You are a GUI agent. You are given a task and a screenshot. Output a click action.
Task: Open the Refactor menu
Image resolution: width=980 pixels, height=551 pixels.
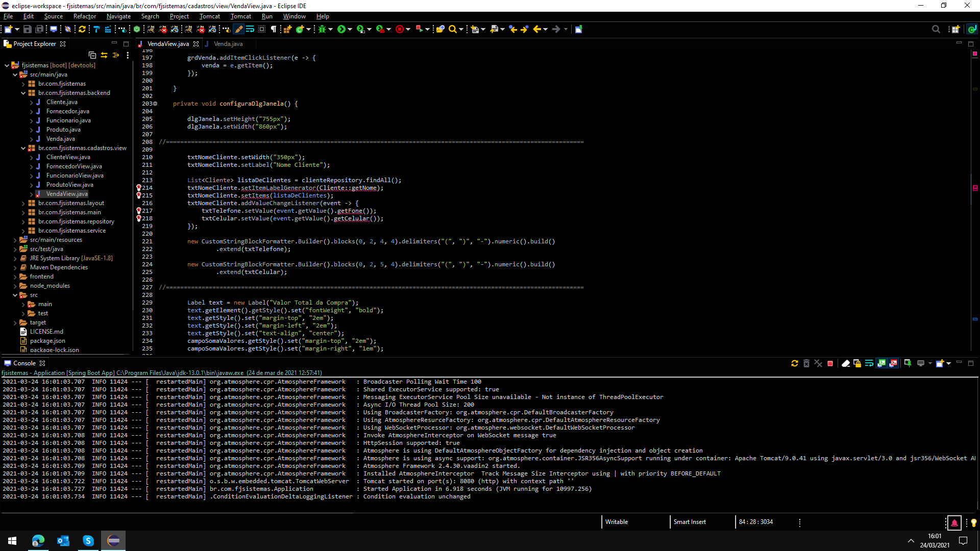[84, 16]
